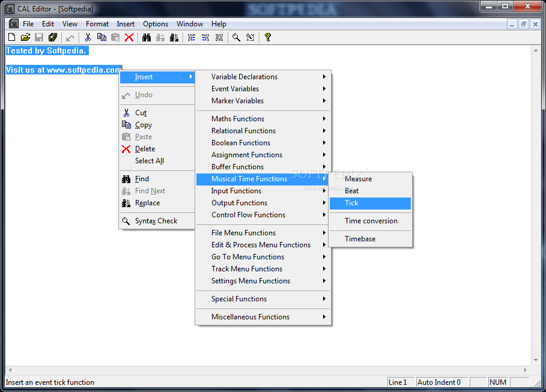Click the Save disk toolbar icon

(x=39, y=37)
